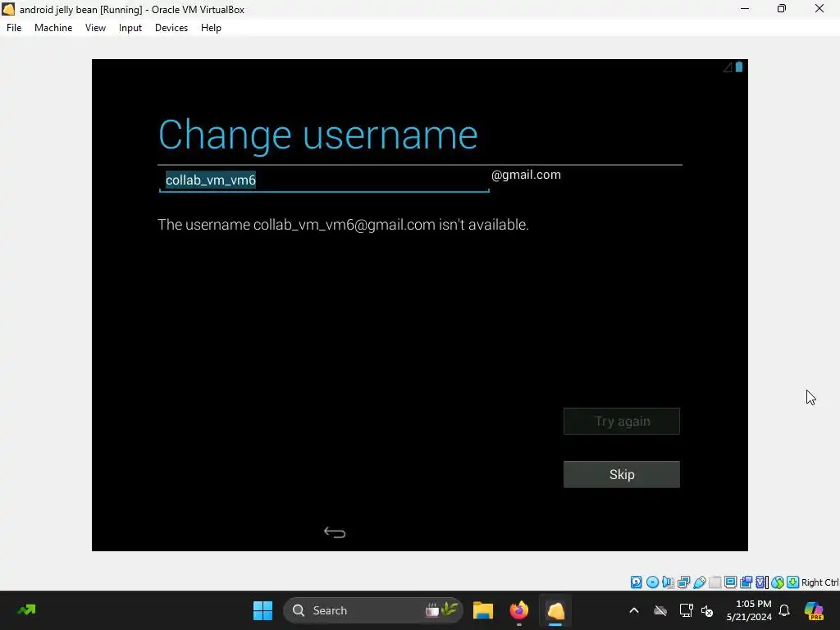
Task: Click the VirtualBox app icon in title bar
Action: (x=8, y=9)
